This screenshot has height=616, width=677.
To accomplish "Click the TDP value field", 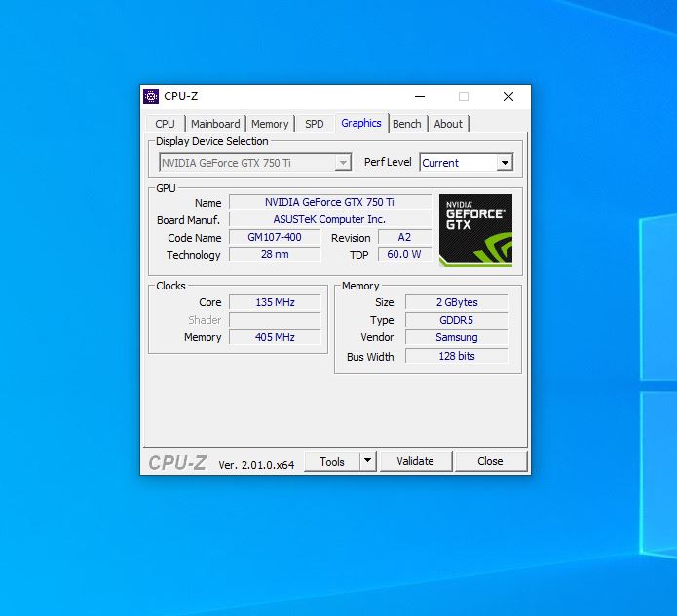I will coord(404,254).
